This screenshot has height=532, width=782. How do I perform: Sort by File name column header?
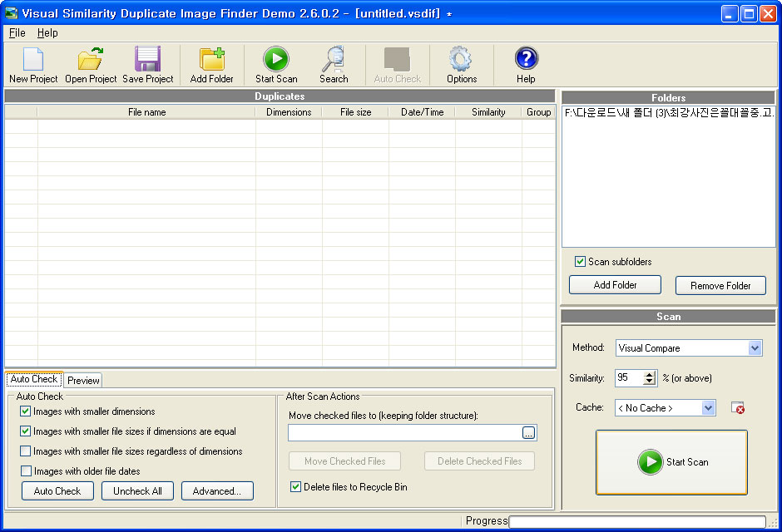tap(146, 112)
